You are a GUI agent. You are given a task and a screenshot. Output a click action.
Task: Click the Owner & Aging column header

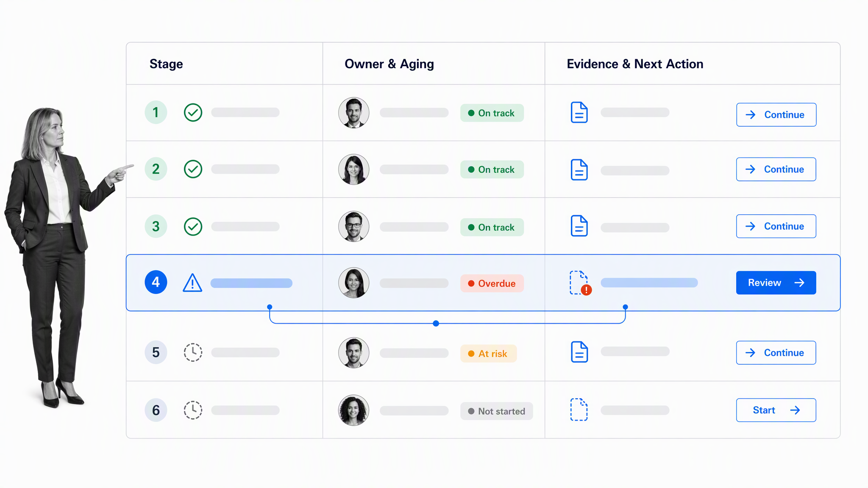389,64
